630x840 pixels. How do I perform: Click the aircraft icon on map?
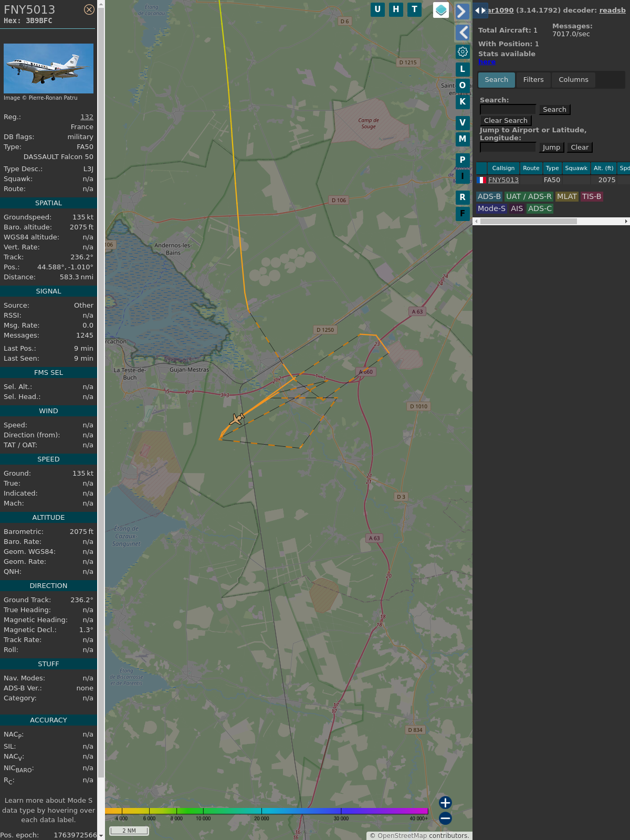(237, 419)
